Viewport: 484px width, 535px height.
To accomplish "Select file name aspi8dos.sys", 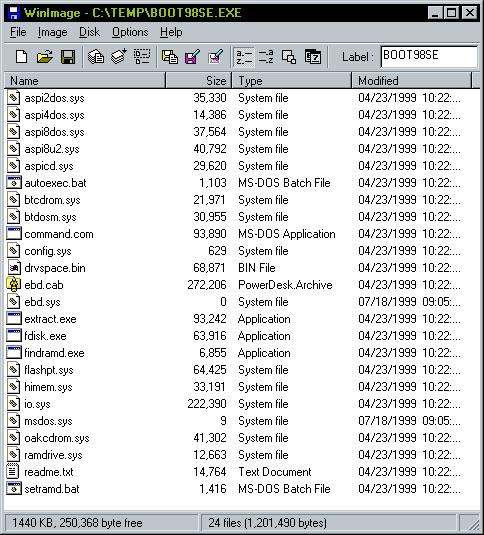I will [x=54, y=132].
